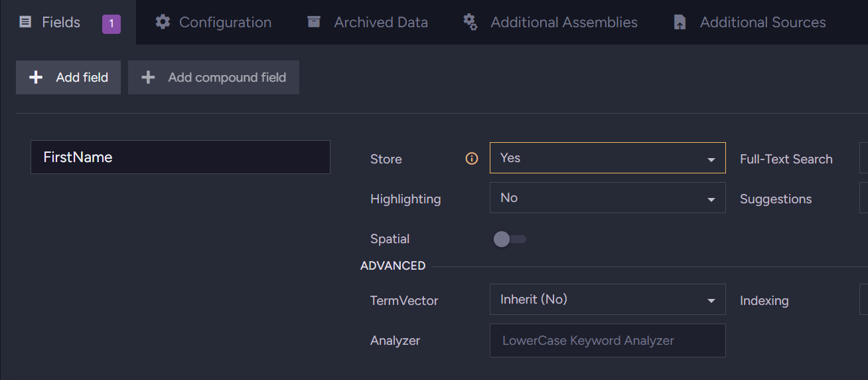Screen dimensions: 868x380
Task: Click the Fields tab list icon
Action: pos(25,22)
